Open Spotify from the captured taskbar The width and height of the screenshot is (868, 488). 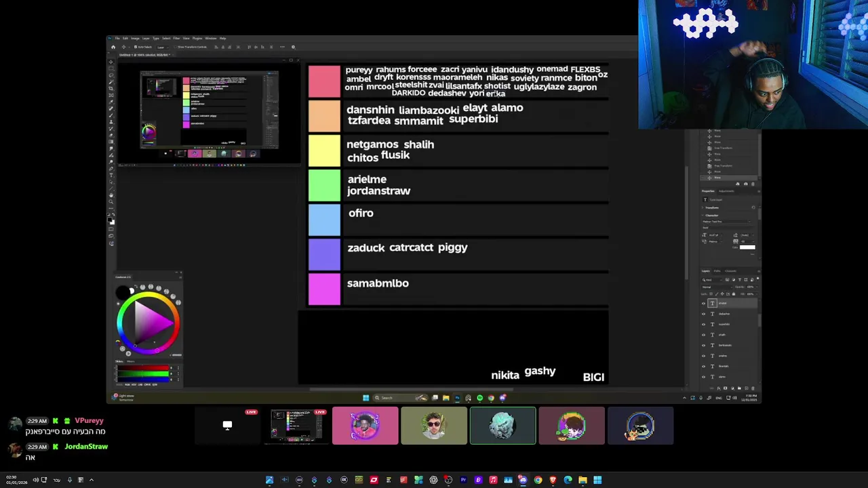pos(479,398)
